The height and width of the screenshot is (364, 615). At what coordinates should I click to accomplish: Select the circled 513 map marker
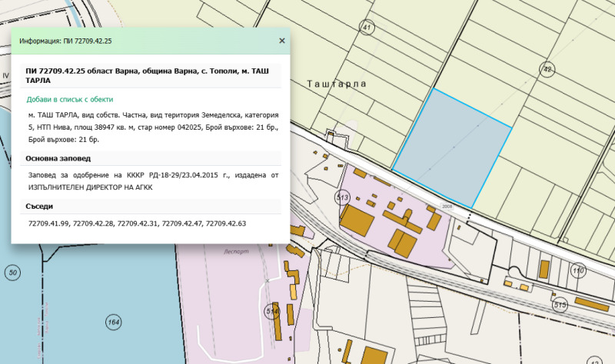342,197
